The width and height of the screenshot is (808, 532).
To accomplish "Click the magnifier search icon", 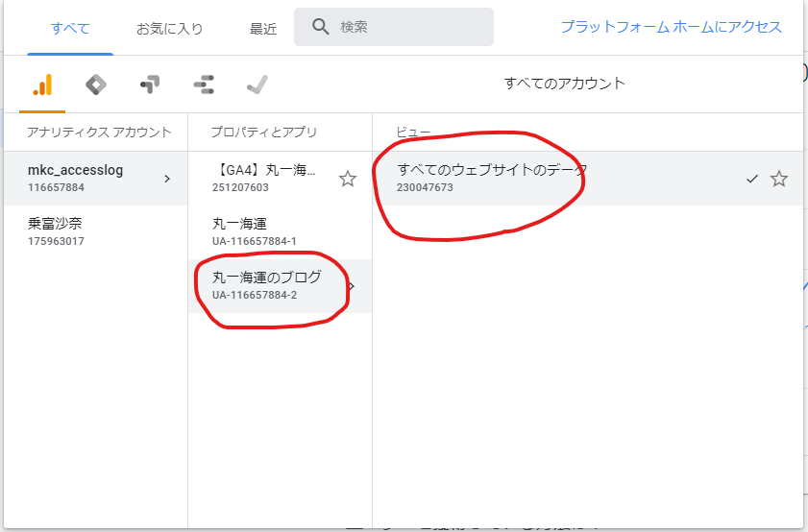I will pos(320,27).
